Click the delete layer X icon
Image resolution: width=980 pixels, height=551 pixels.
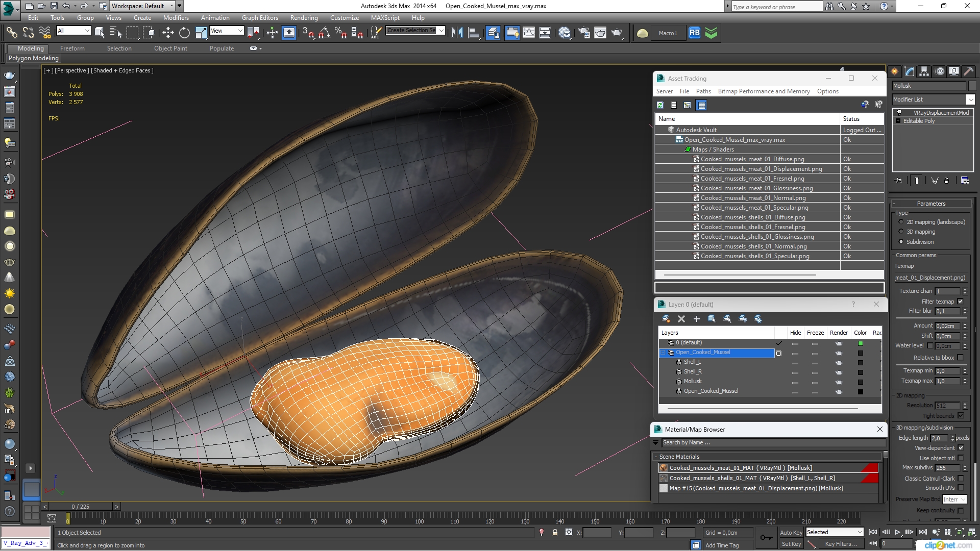[x=681, y=319]
